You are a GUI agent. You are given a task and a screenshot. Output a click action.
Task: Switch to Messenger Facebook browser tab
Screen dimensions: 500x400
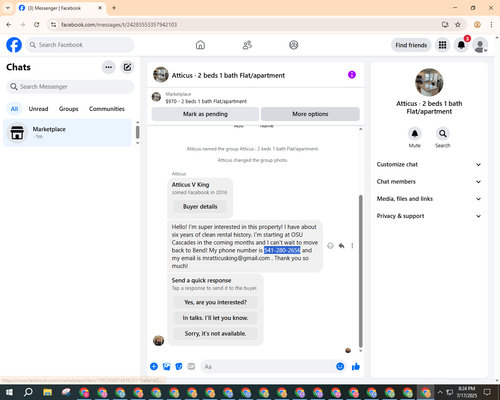(60, 8)
